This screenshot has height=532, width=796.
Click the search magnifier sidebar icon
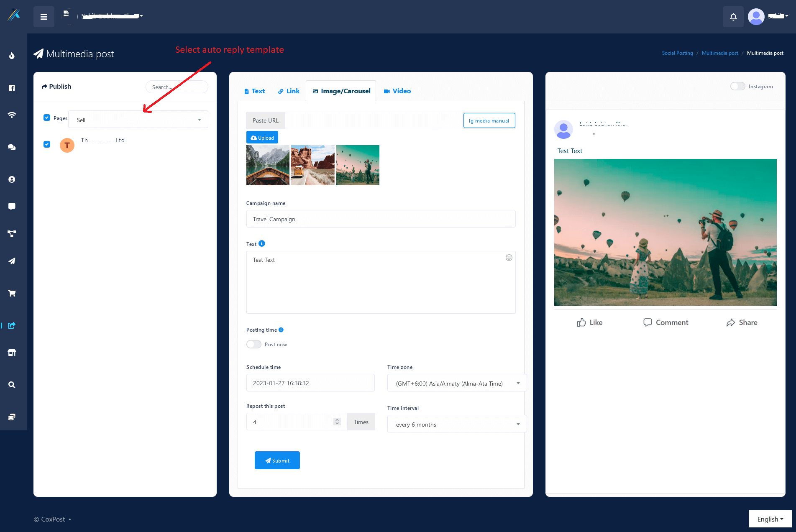[x=12, y=385]
